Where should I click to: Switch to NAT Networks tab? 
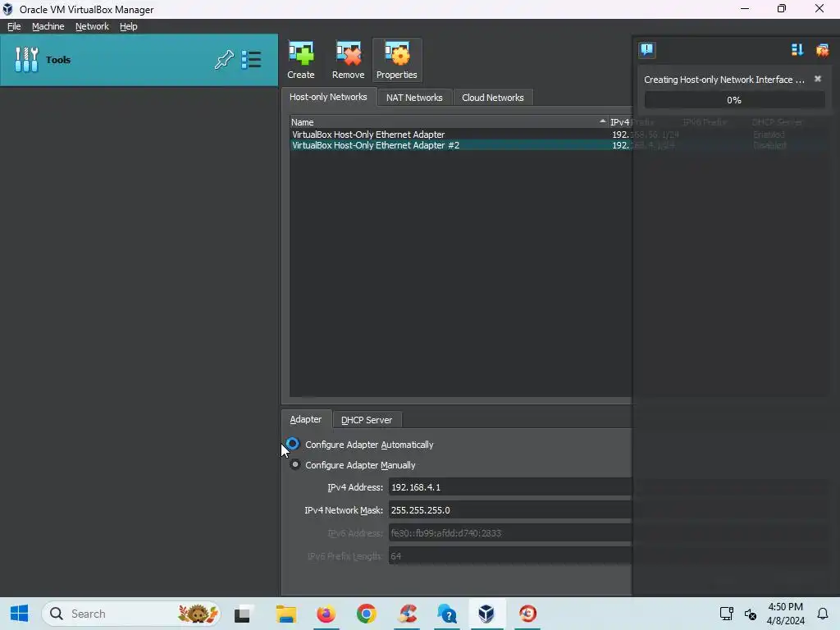pyautogui.click(x=414, y=98)
